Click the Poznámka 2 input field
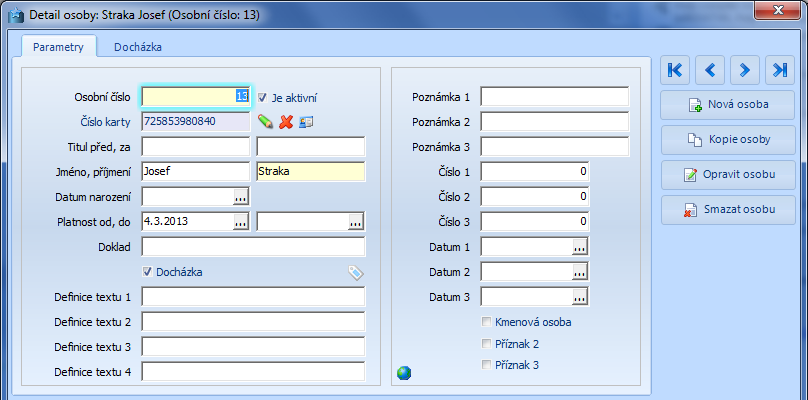This screenshot has height=400, width=808. coord(555,122)
